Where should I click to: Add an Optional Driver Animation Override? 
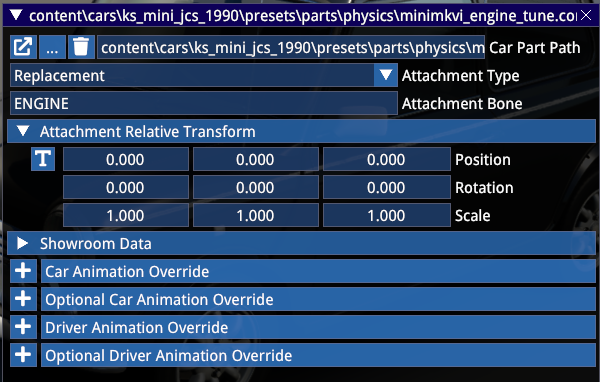(23, 355)
